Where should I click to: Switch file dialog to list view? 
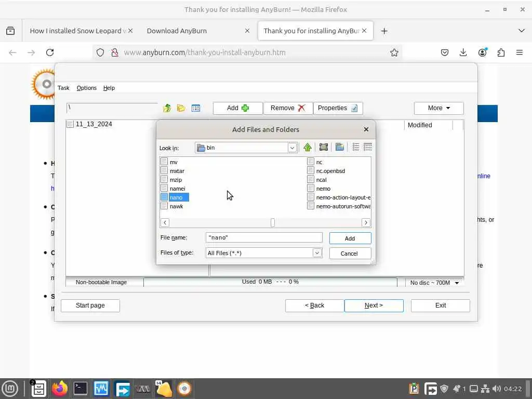[x=355, y=147]
